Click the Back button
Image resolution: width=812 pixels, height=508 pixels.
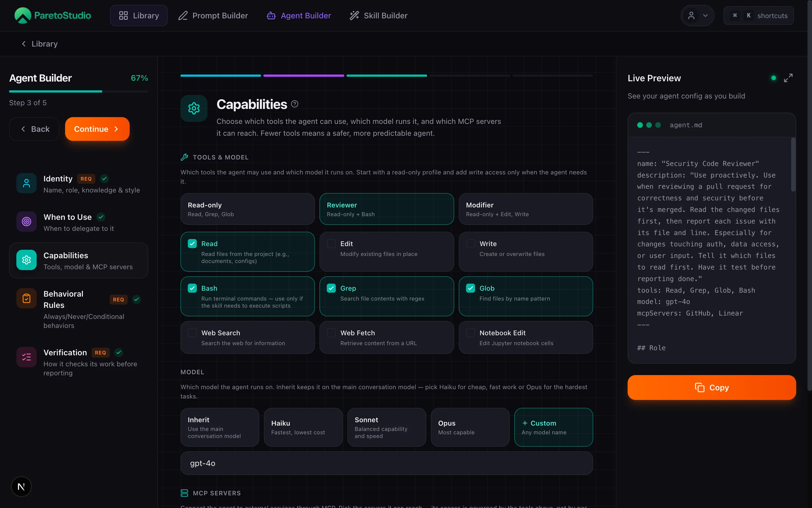pyautogui.click(x=34, y=129)
